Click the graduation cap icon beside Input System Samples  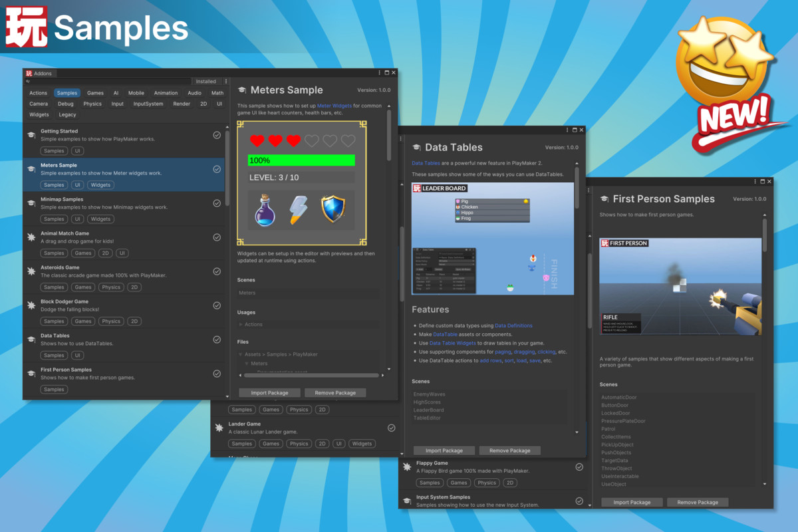pyautogui.click(x=406, y=501)
